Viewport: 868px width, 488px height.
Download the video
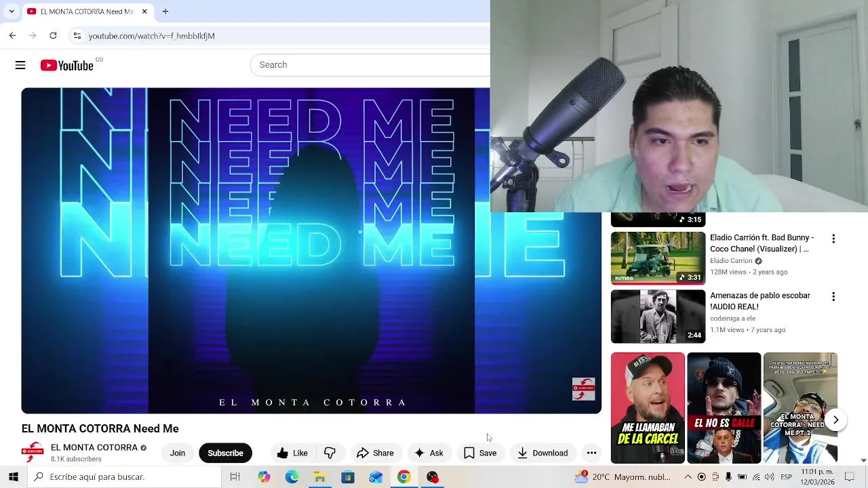click(542, 453)
